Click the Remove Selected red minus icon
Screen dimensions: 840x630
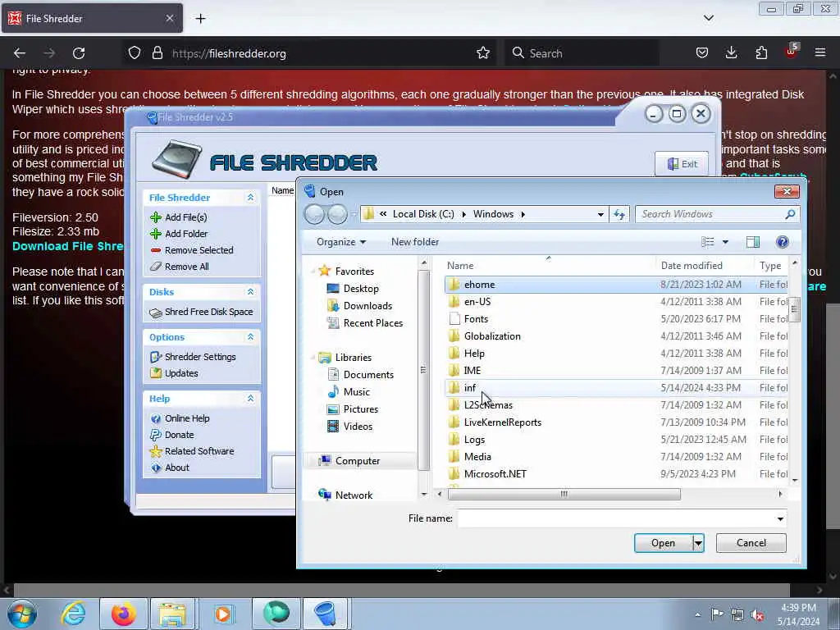pos(156,250)
